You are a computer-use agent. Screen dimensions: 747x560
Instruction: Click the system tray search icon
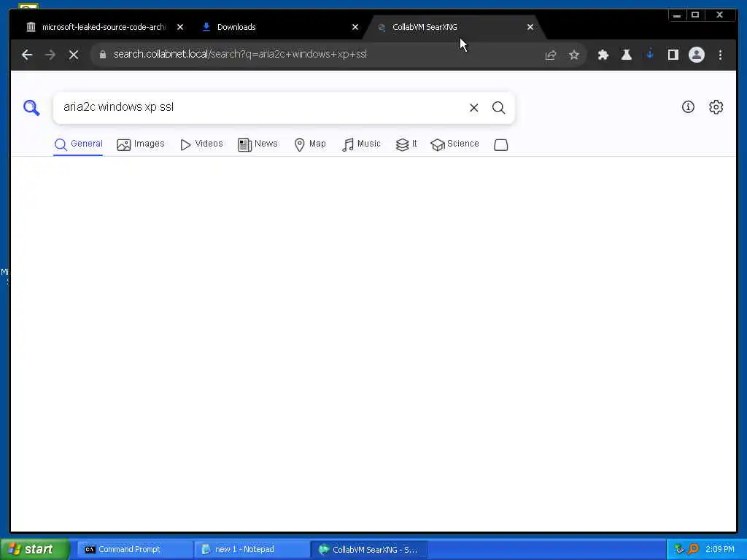coord(693,550)
